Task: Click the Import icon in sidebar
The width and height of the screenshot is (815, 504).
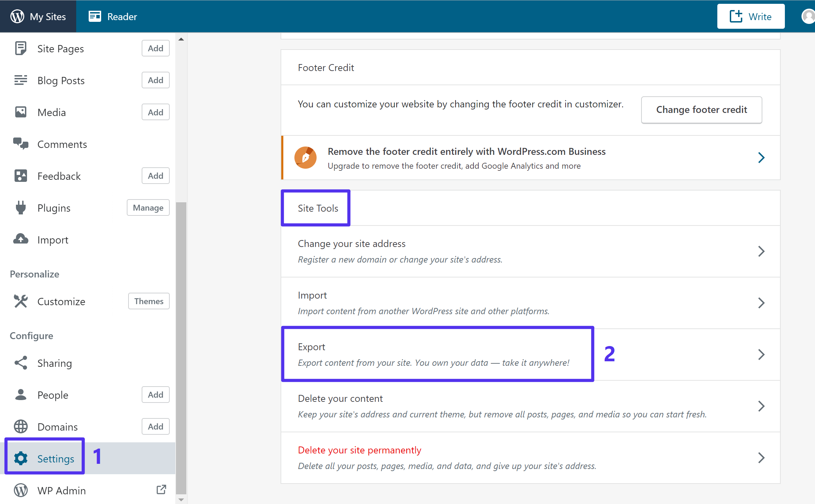Action: coord(20,239)
